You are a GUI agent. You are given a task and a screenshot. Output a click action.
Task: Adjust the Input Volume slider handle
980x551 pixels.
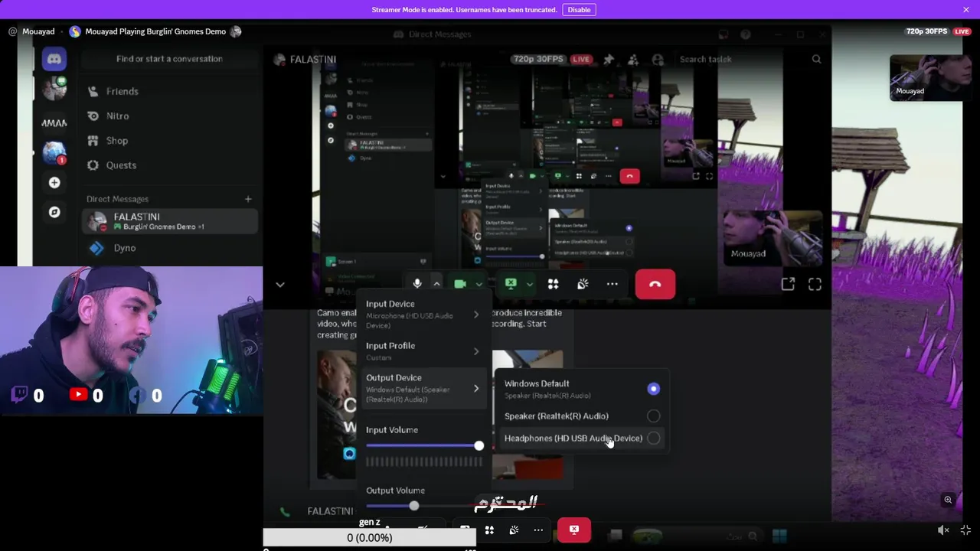point(479,445)
